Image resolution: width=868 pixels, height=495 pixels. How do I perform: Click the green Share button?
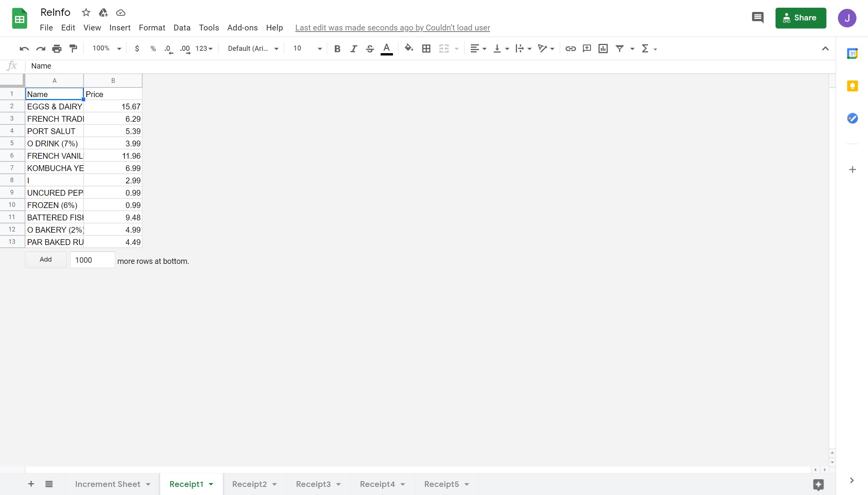pyautogui.click(x=801, y=18)
